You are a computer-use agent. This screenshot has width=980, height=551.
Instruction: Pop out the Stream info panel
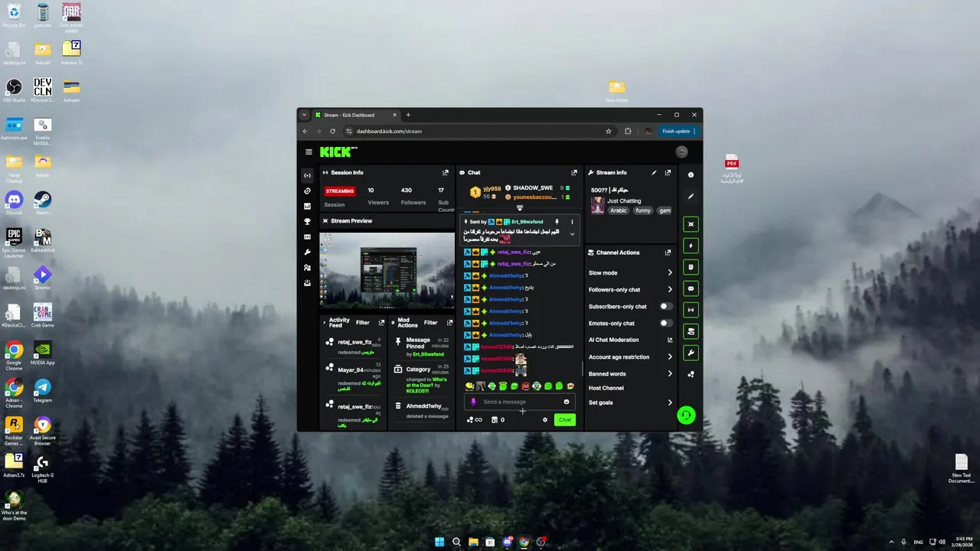(x=668, y=173)
